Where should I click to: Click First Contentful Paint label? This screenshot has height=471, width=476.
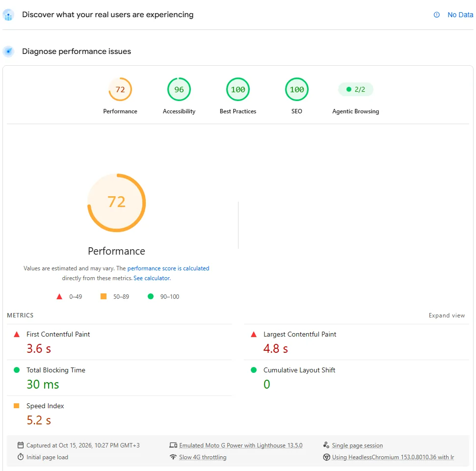coord(58,334)
